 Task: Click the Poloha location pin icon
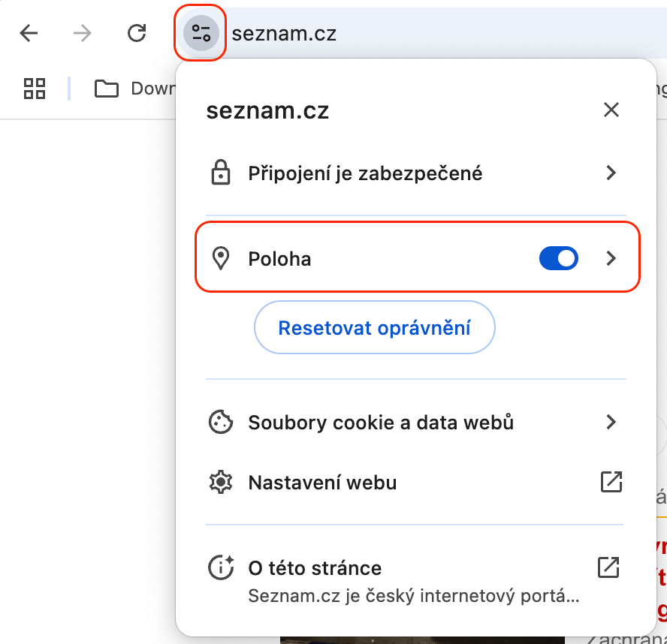coord(220,259)
